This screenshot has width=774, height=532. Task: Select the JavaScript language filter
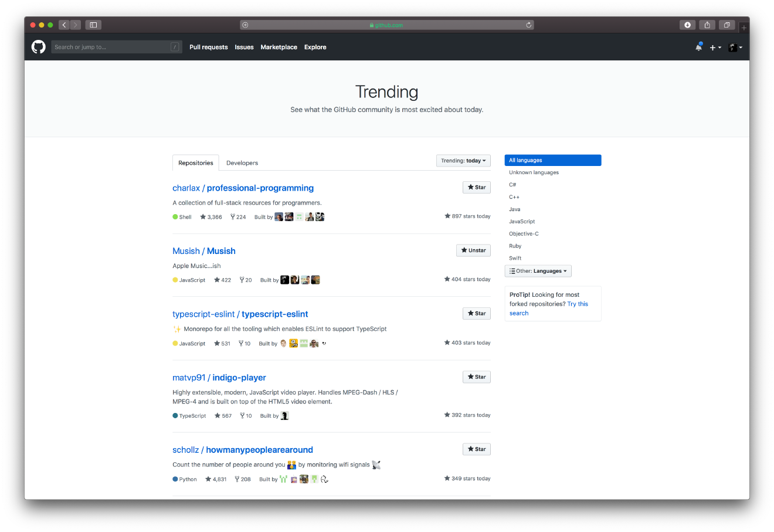[522, 221]
